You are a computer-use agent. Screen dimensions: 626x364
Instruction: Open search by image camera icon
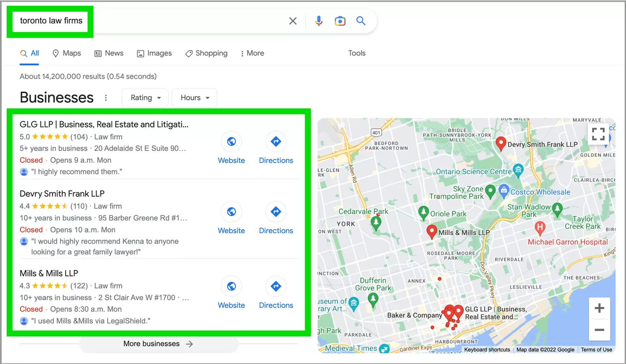pyautogui.click(x=340, y=21)
